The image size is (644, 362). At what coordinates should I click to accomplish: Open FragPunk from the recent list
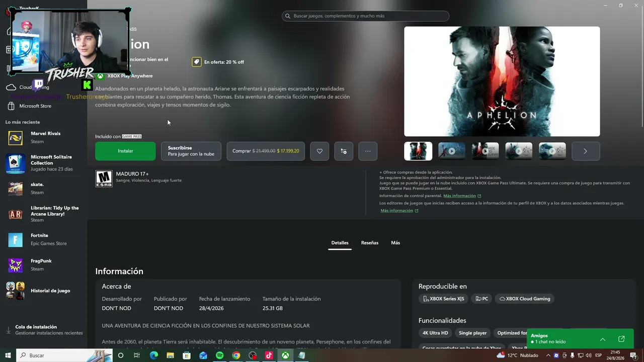click(x=43, y=265)
